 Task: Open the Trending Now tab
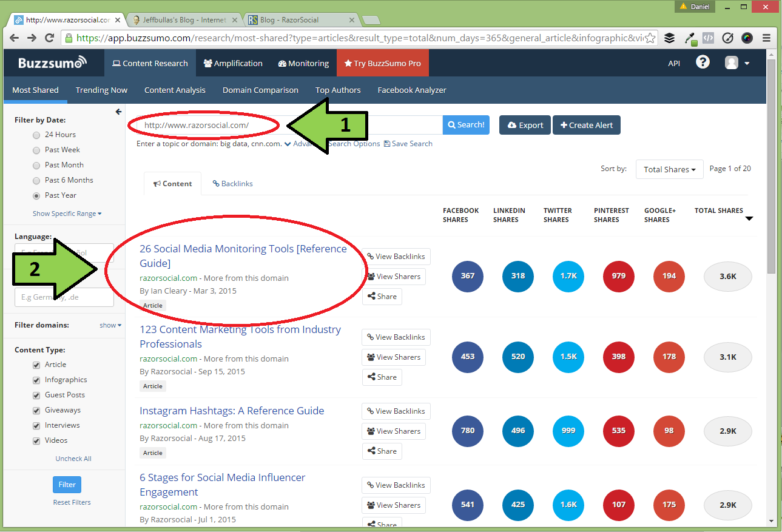101,90
